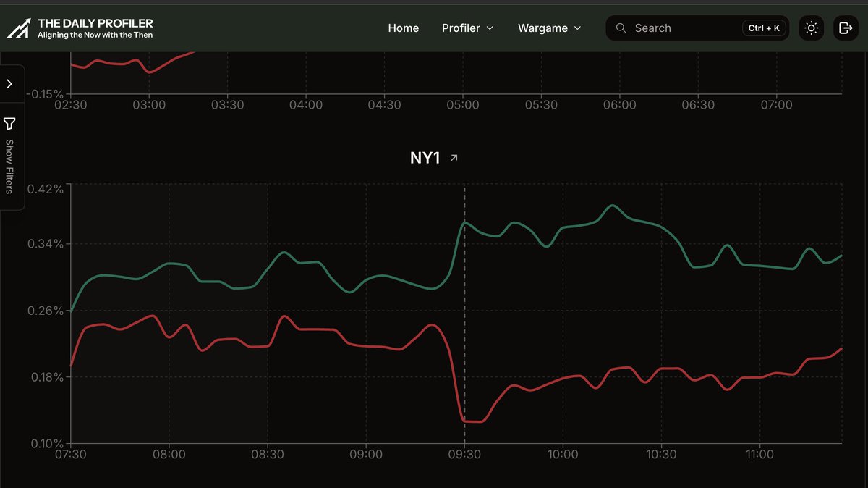Image resolution: width=868 pixels, height=488 pixels.
Task: Click the 07:30 x-axis label on NY1 chart
Action: [71, 455]
